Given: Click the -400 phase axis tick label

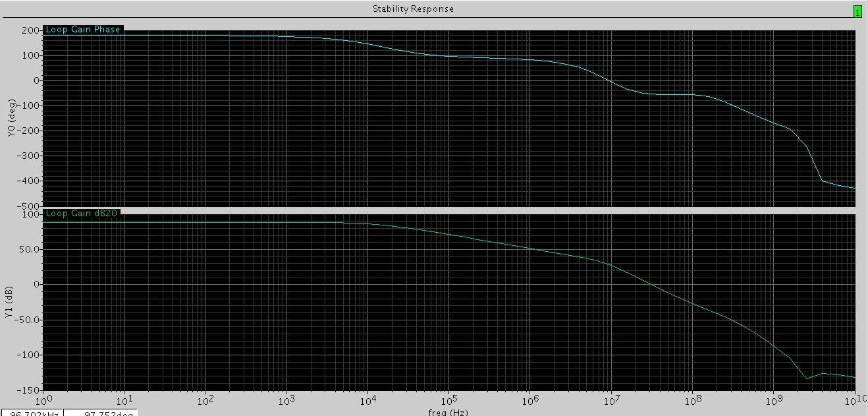Looking at the screenshot, I should (x=29, y=181).
